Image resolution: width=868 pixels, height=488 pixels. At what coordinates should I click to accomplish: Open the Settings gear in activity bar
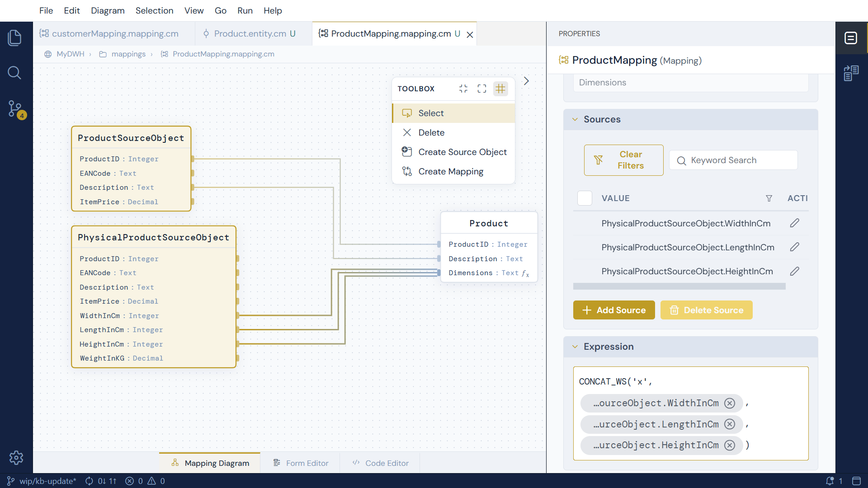tap(16, 457)
